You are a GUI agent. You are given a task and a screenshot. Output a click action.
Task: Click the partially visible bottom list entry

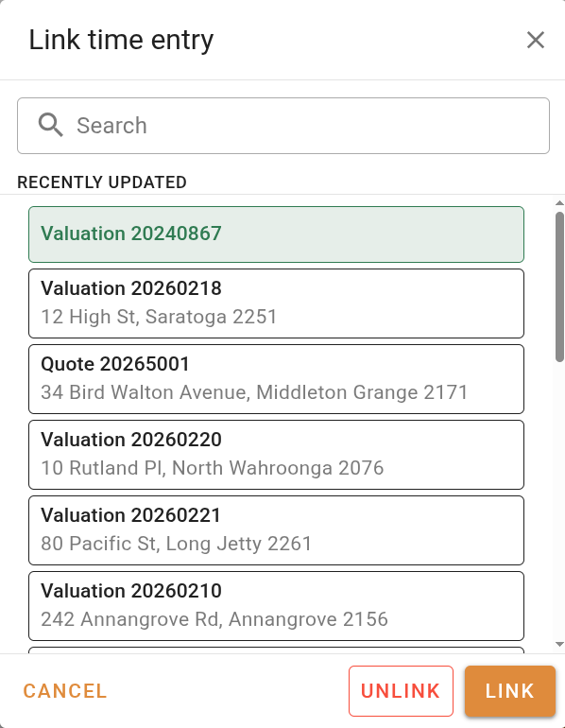(x=276, y=650)
